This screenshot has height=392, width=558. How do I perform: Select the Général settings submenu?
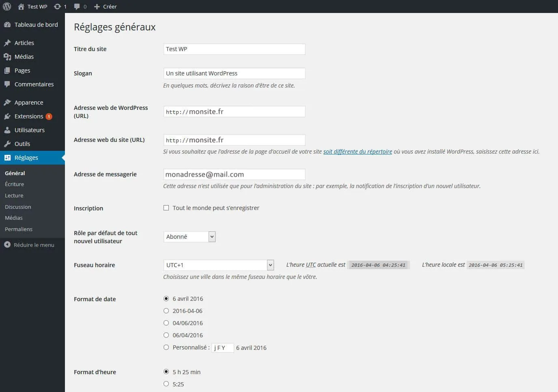click(x=15, y=173)
